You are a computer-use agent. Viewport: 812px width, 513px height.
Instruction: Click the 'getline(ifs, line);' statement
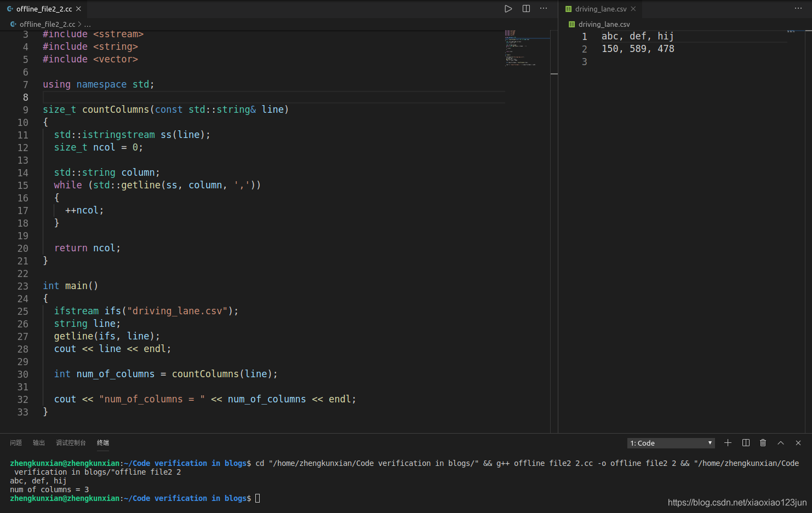click(107, 336)
